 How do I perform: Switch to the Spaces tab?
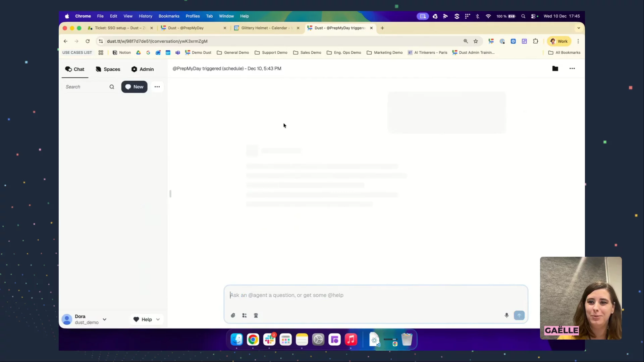pyautogui.click(x=108, y=69)
